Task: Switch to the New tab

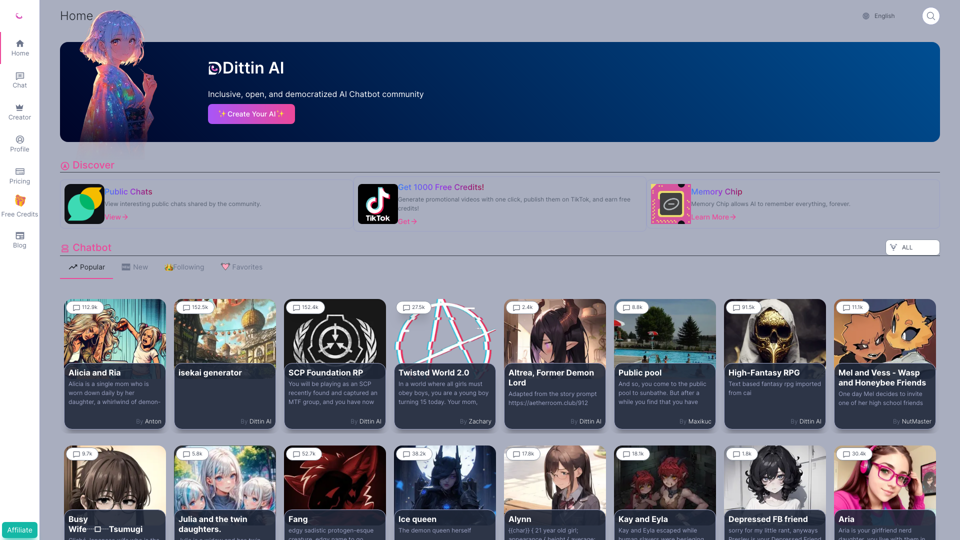Action: point(135,268)
